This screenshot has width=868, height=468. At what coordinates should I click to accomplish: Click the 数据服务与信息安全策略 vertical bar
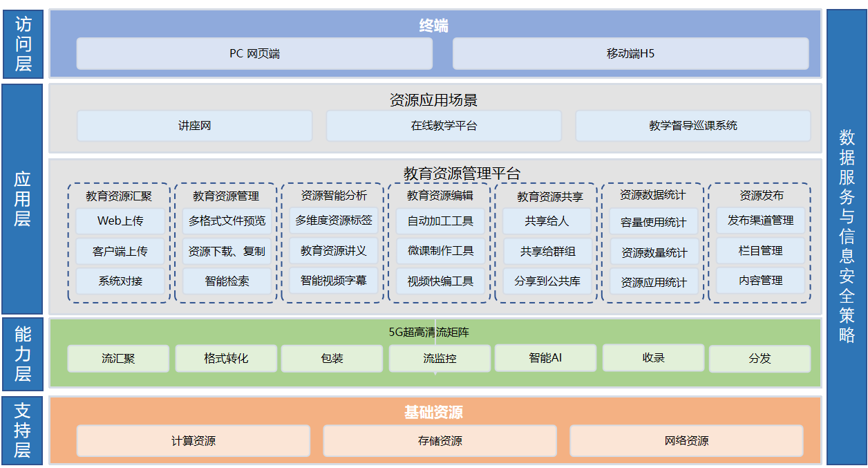click(847, 236)
